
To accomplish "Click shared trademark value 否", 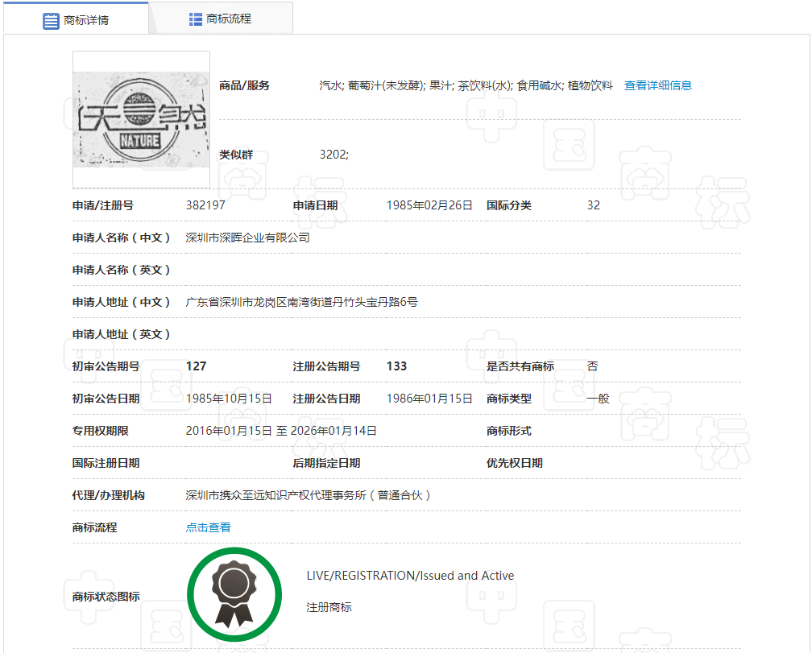I will tap(592, 366).
